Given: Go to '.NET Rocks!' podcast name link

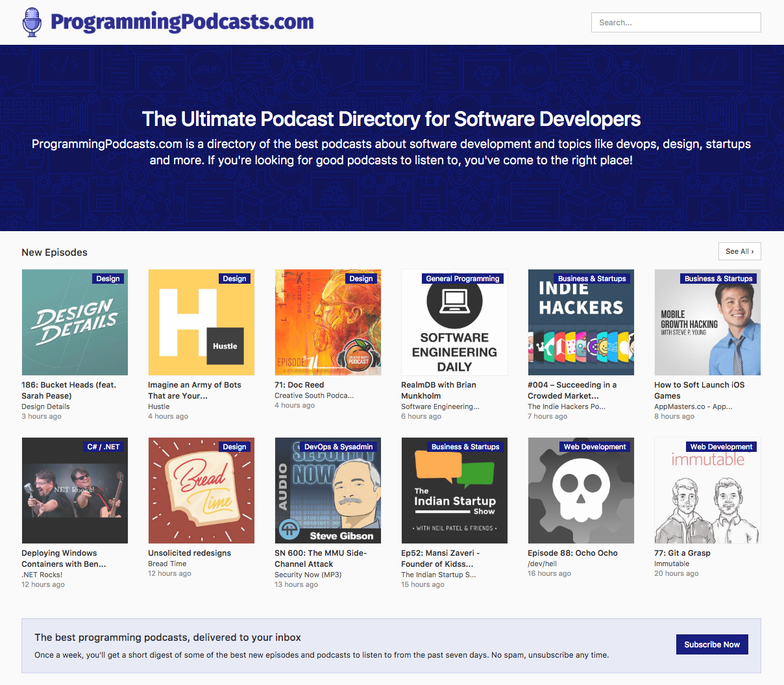Looking at the screenshot, I should click(x=42, y=575).
